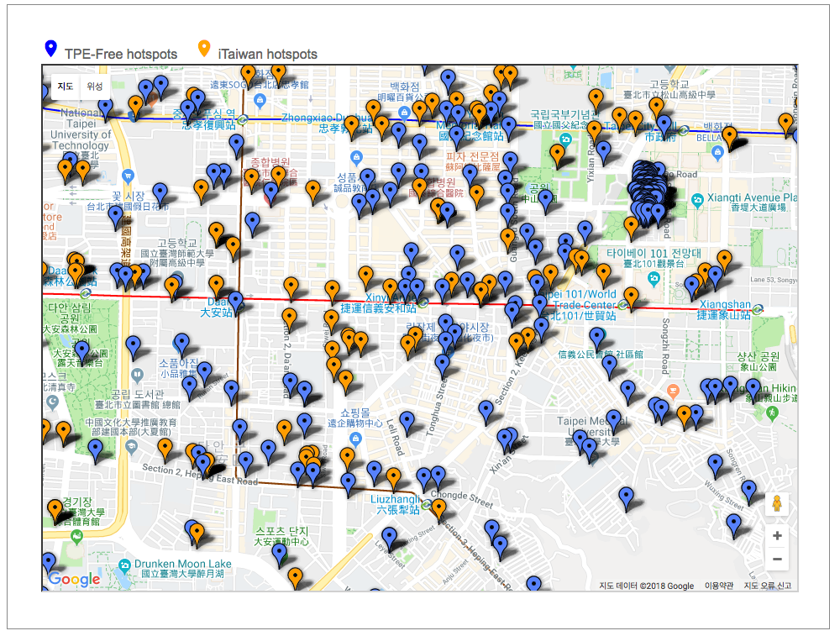The width and height of the screenshot is (840, 636).
Task: Select the 꽃 시장 flower market cart icon
Action: [128, 176]
